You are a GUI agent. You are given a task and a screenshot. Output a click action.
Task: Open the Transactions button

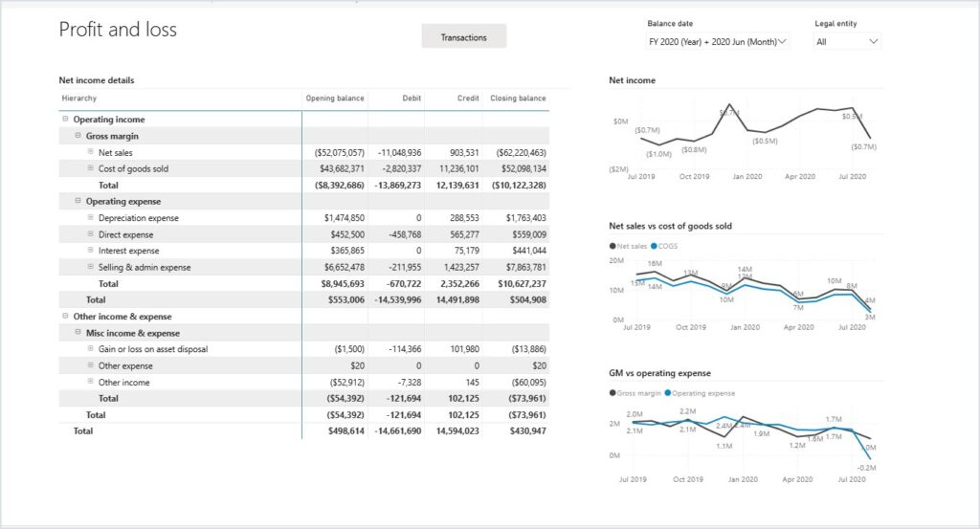(x=464, y=37)
